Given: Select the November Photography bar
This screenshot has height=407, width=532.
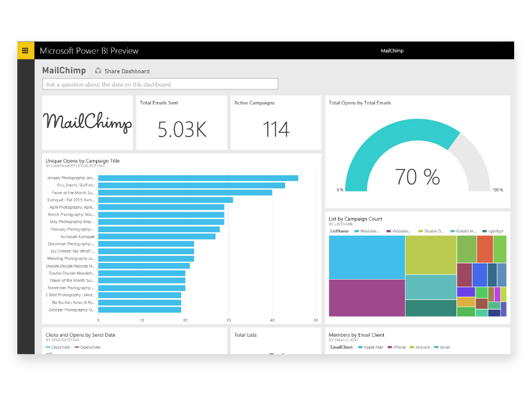Looking at the screenshot, I should [x=142, y=288].
